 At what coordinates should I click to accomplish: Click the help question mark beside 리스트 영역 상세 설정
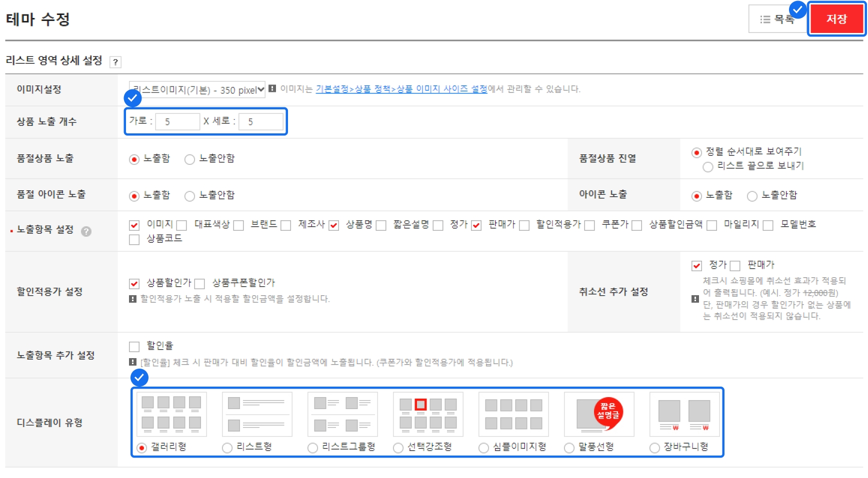click(x=115, y=62)
